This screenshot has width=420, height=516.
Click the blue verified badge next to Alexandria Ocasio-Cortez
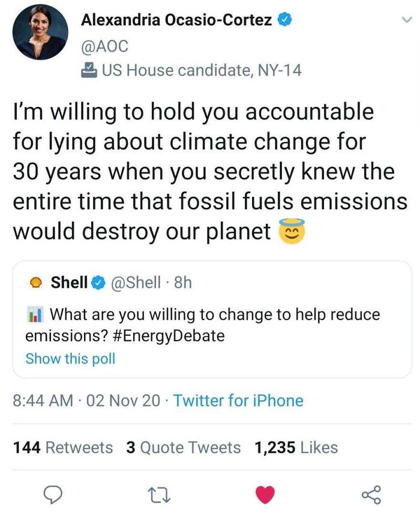286,20
